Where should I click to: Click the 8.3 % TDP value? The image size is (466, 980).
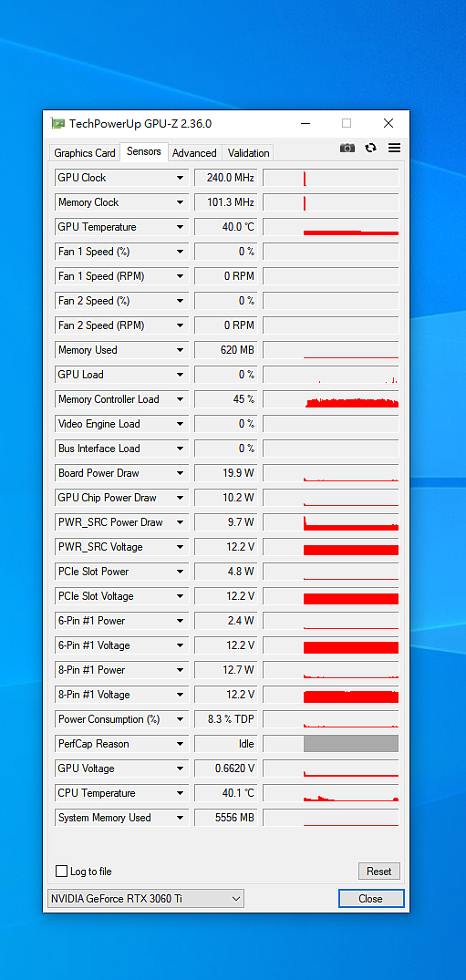(226, 718)
